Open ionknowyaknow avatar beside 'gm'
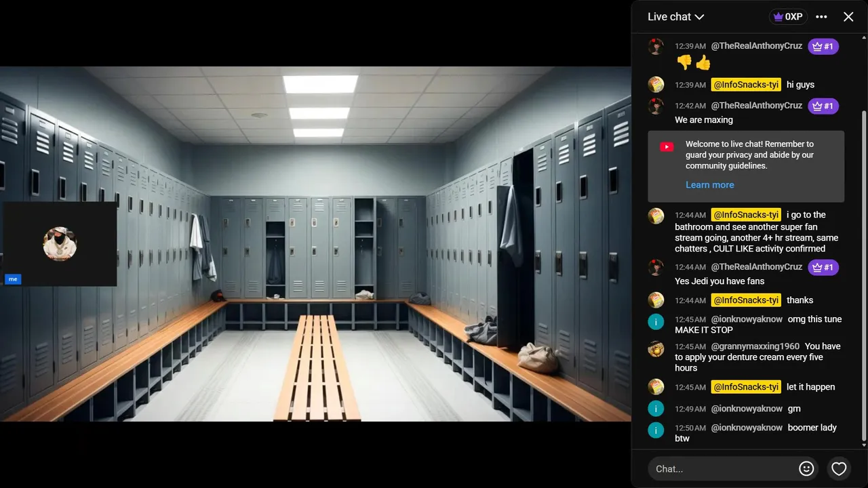Screen dimensions: 868x488 click(x=656, y=409)
